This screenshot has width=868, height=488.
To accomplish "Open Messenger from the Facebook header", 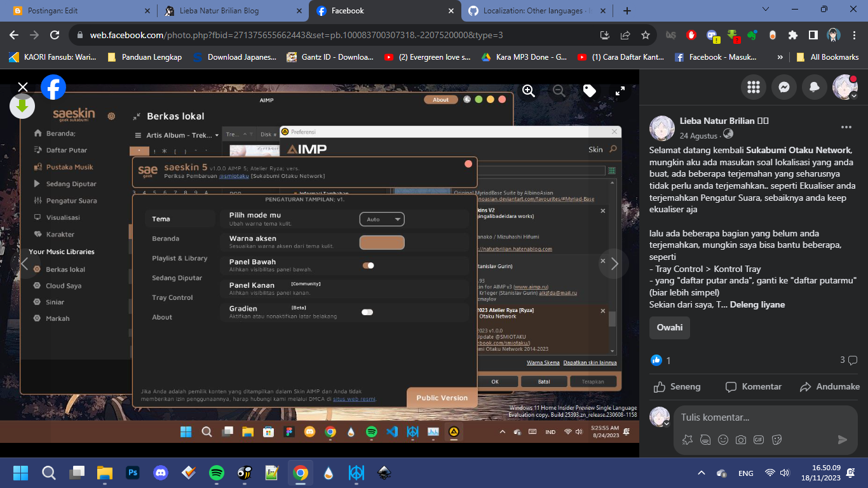I will point(784,88).
